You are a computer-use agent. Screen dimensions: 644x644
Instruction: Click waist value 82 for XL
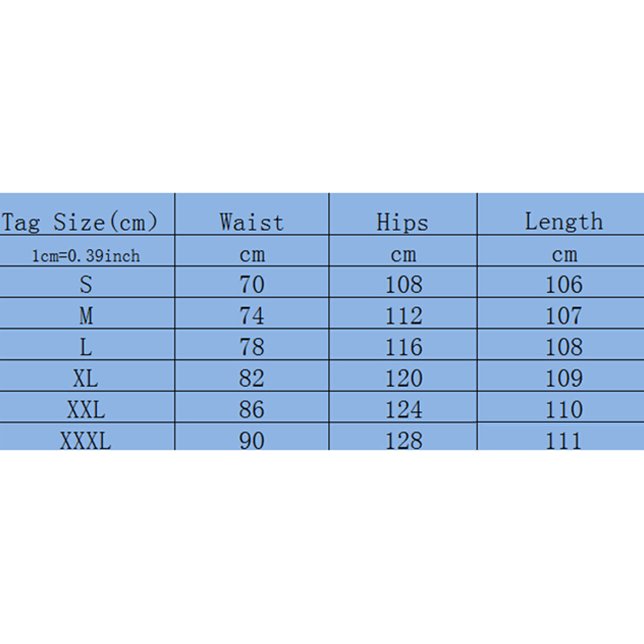click(251, 379)
